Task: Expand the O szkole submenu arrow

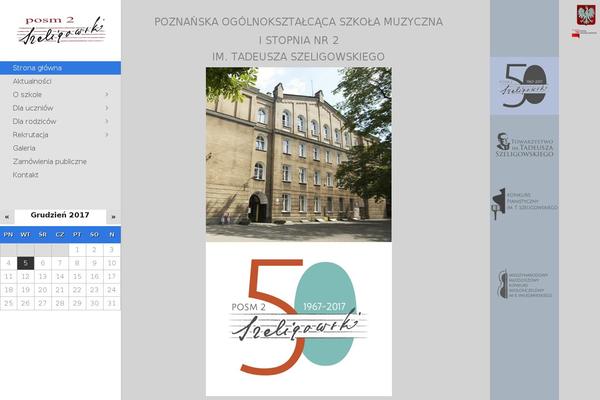Action: click(x=107, y=95)
